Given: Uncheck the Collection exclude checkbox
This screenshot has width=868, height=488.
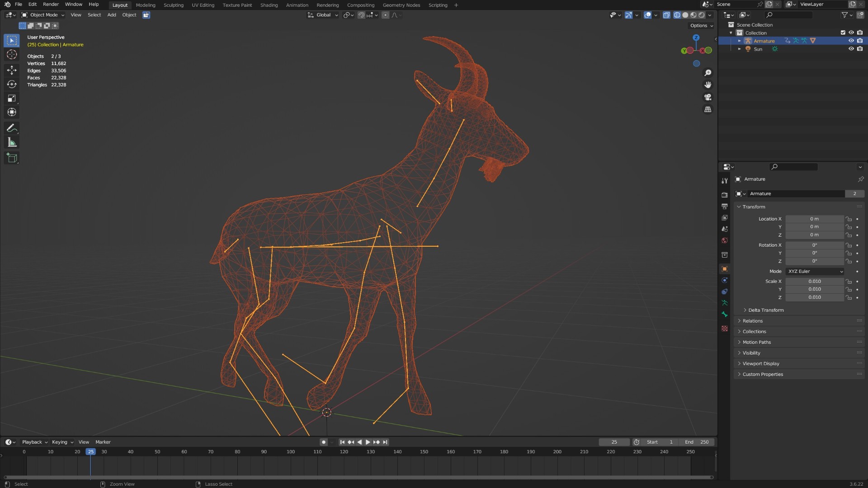Looking at the screenshot, I should click(x=843, y=33).
